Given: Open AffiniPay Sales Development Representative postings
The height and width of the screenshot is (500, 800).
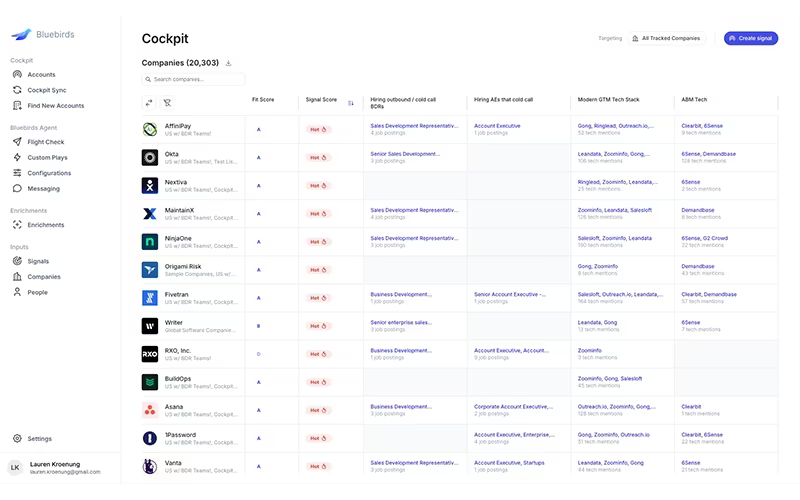Looking at the screenshot, I should (x=414, y=126).
